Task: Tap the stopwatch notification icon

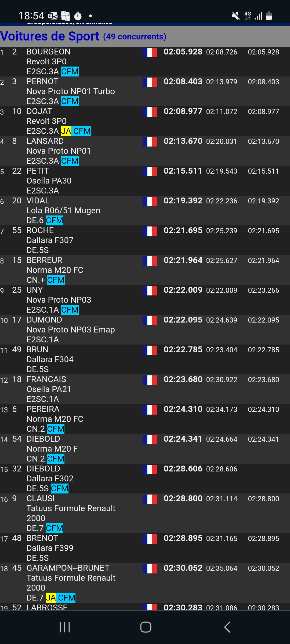Action: (x=78, y=16)
